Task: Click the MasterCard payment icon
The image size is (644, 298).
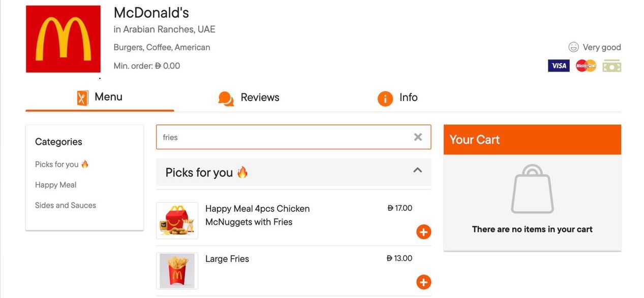Action: (x=586, y=66)
